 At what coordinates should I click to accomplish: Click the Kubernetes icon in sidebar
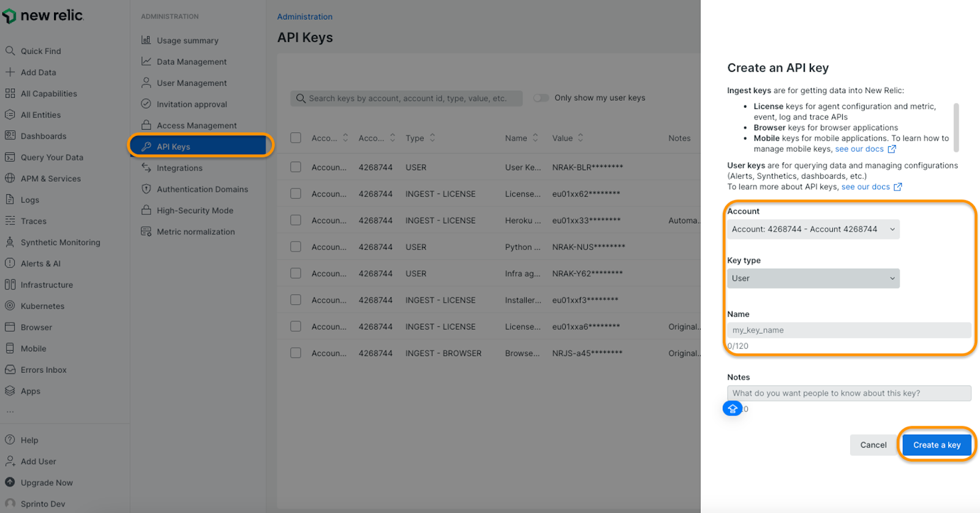(x=10, y=306)
